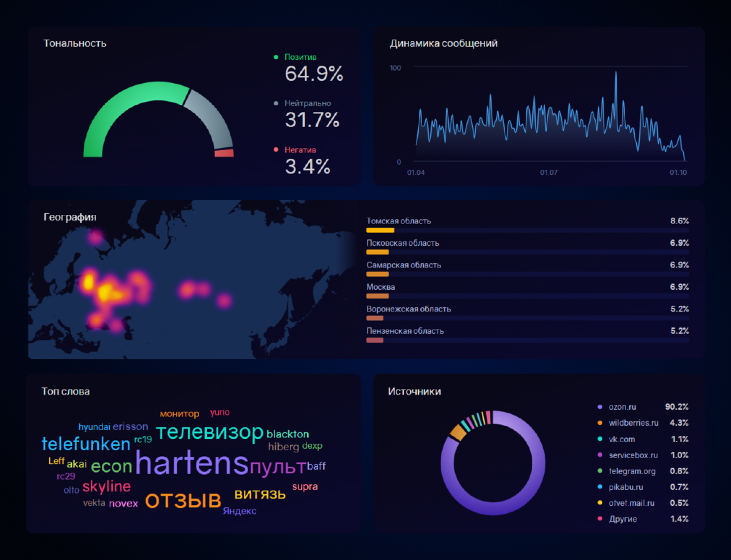Click the yellow Томская область bar
731x560 pixels.
point(380,230)
